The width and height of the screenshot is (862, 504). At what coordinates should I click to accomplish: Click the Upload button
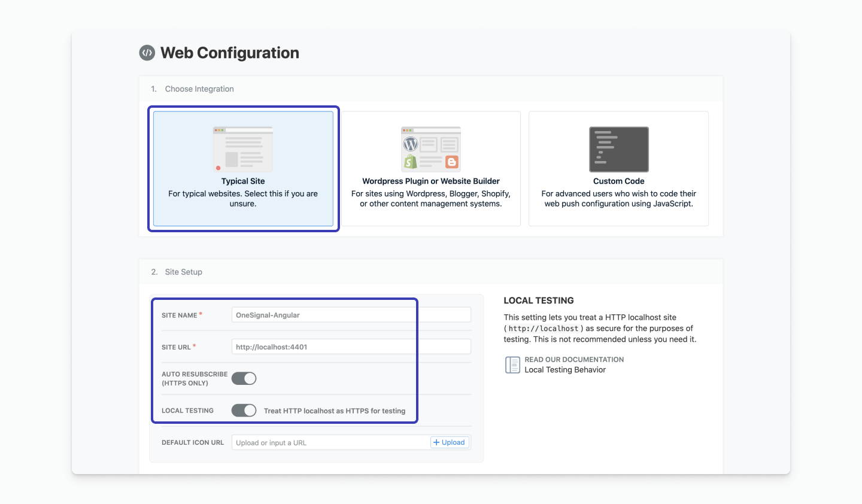pos(450,442)
